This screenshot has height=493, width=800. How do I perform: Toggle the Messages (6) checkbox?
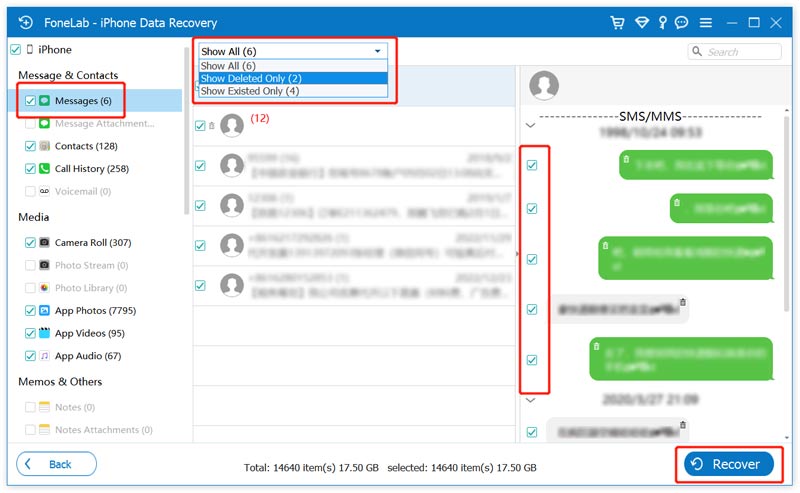click(x=30, y=101)
